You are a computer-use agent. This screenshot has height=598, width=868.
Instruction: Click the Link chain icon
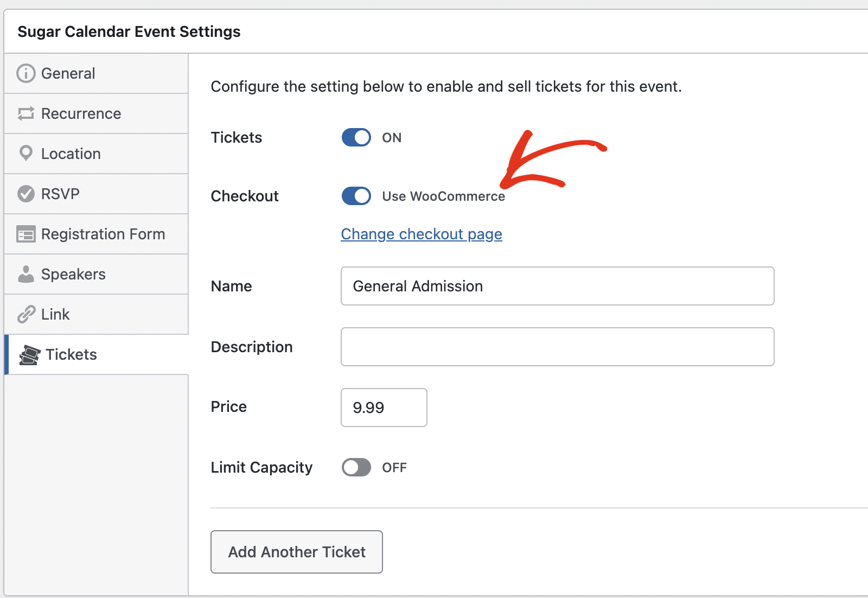point(26,314)
